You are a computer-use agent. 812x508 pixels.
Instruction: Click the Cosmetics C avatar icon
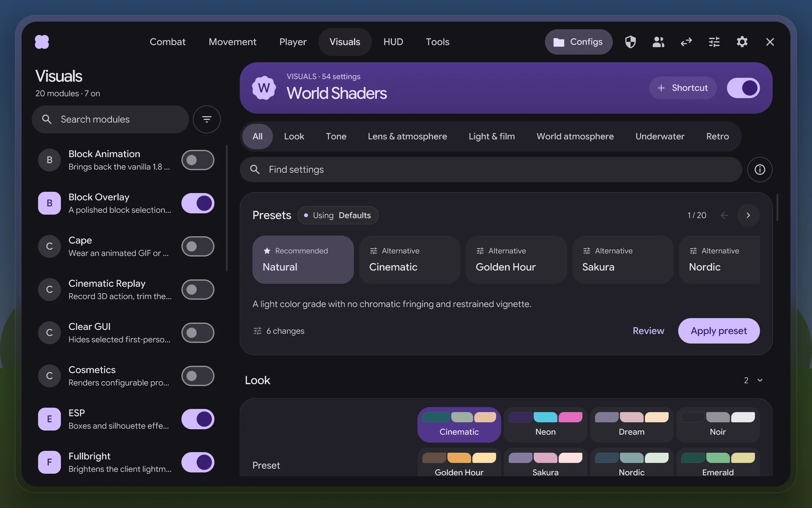(x=49, y=376)
